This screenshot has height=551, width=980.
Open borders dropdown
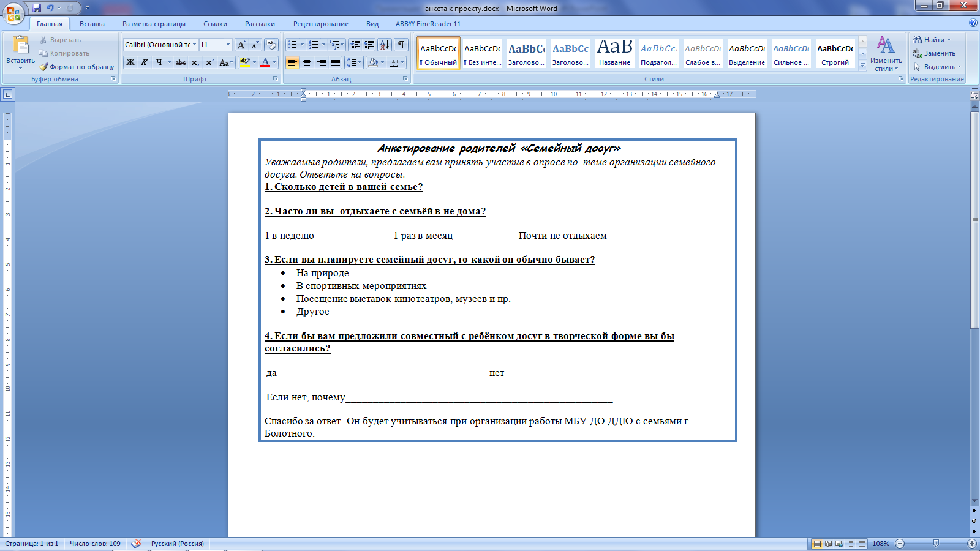click(402, 62)
